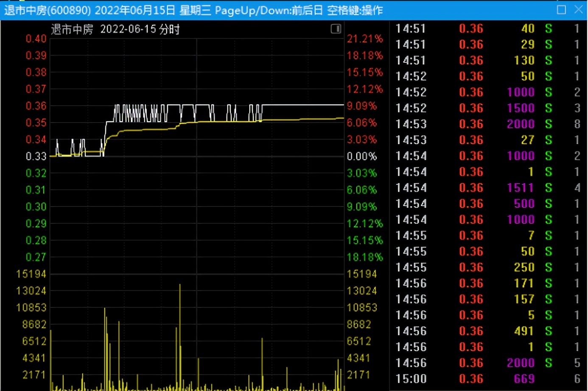Pick the green 0.28 price label
The image size is (588, 391).
coord(36,240)
